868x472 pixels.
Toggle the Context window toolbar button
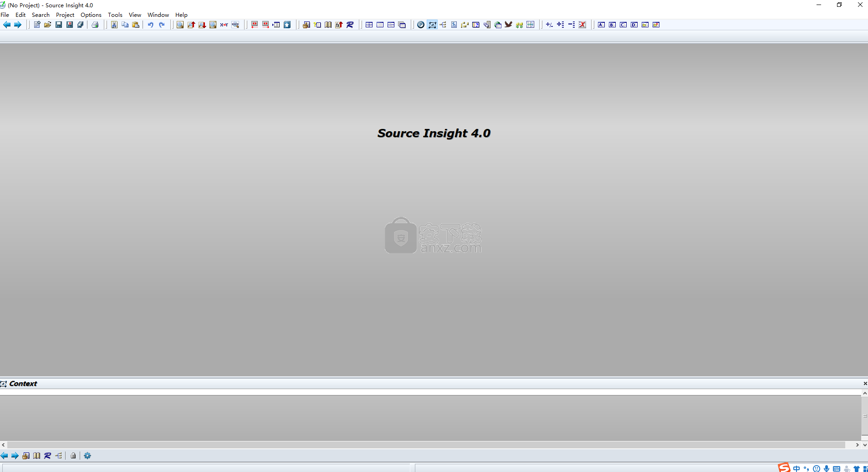pos(432,25)
